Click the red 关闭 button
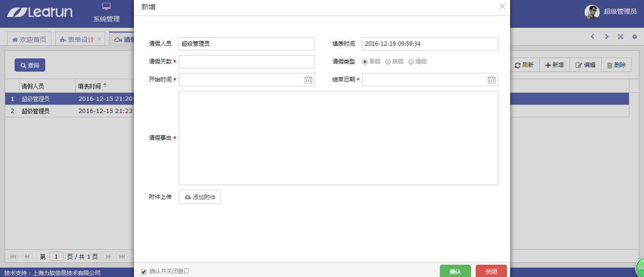The height and width of the screenshot is (277, 644). (491, 271)
